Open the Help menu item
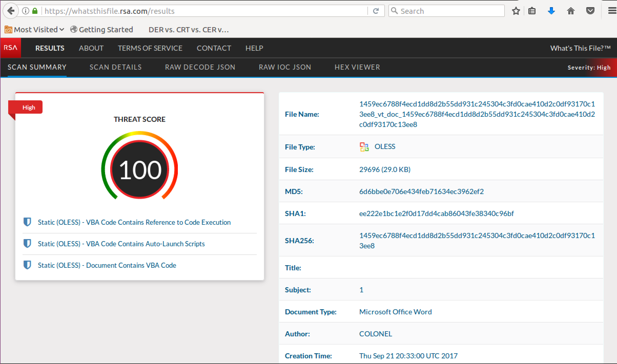Viewport: 617px width, 364px height. 254,48
